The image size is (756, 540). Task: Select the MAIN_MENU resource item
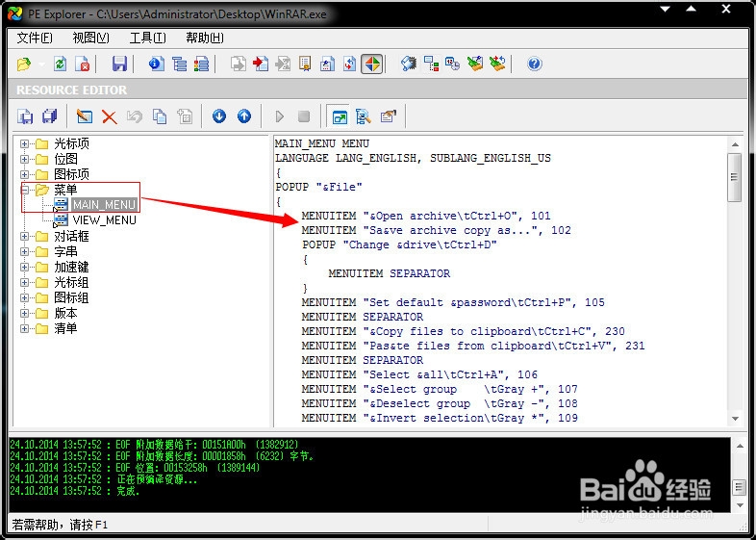[x=104, y=205]
